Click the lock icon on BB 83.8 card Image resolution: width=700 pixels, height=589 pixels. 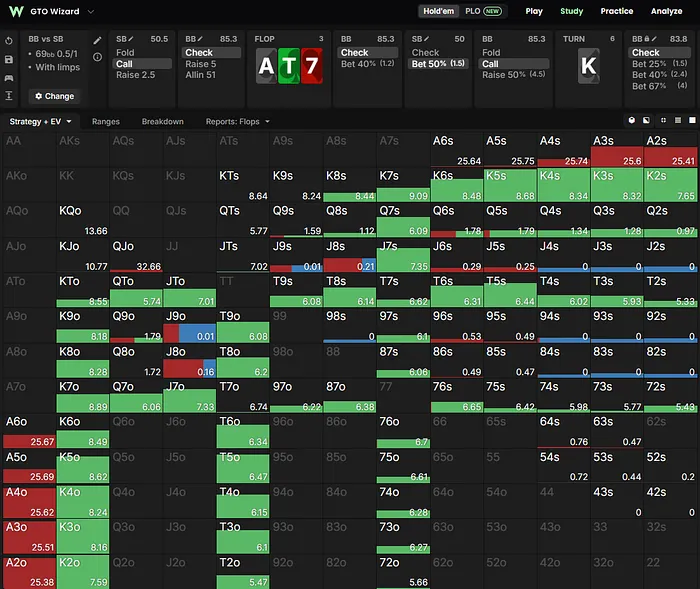click(646, 39)
